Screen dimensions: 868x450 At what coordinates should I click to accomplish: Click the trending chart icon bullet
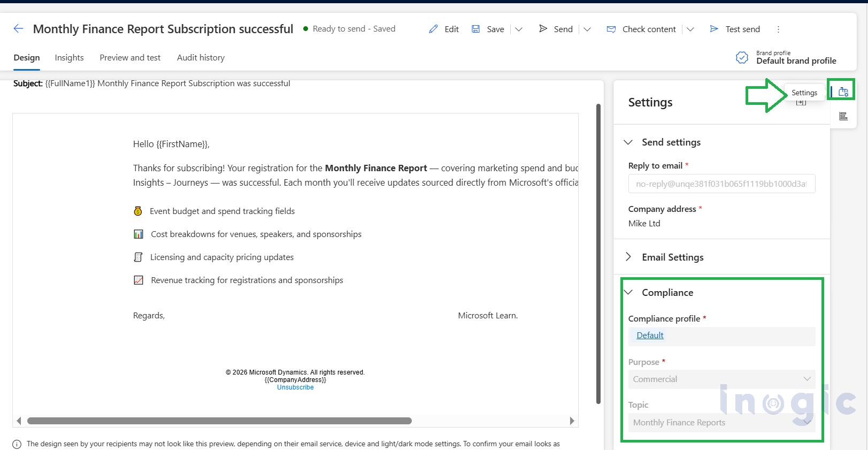139,280
